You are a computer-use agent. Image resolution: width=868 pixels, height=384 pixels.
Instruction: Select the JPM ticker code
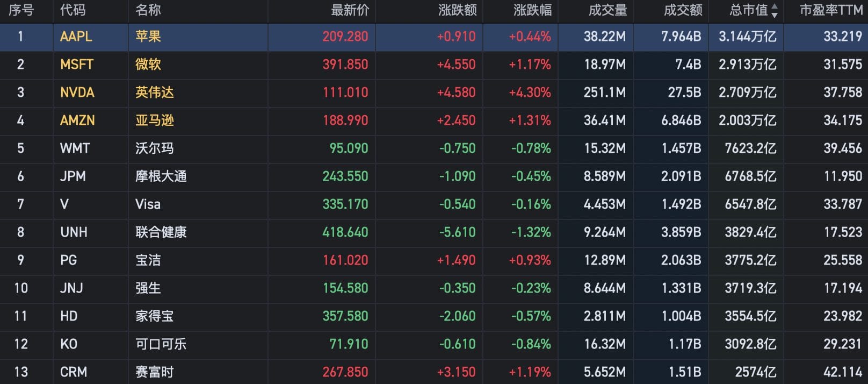73,176
